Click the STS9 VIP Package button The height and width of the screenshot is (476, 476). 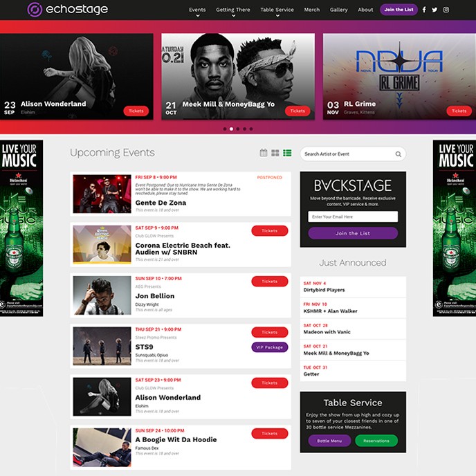(270, 347)
